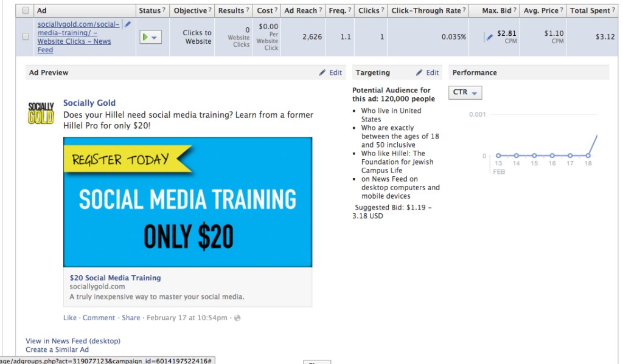Click Share under the ad preview
The width and height of the screenshot is (623, 364).
tap(131, 318)
